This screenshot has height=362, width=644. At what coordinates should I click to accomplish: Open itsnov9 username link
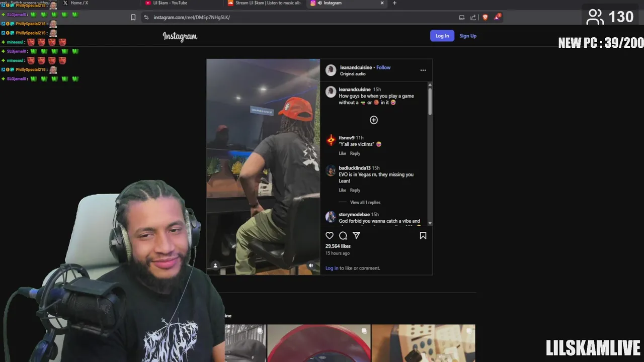[346, 138]
